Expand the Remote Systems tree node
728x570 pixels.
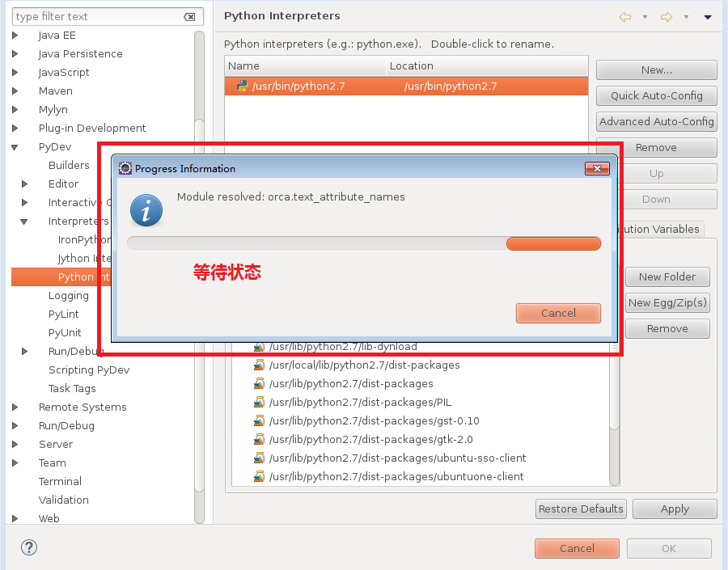pos(15,407)
